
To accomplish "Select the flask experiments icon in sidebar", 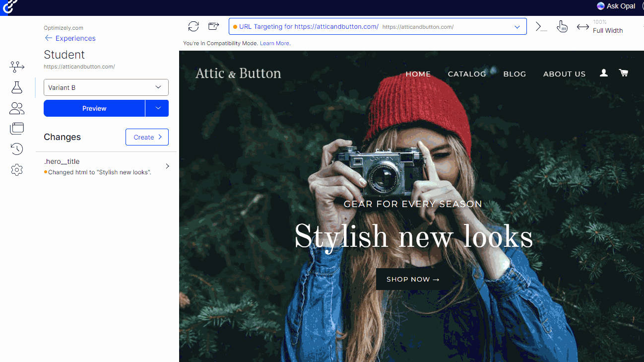I will pyautogui.click(x=17, y=87).
